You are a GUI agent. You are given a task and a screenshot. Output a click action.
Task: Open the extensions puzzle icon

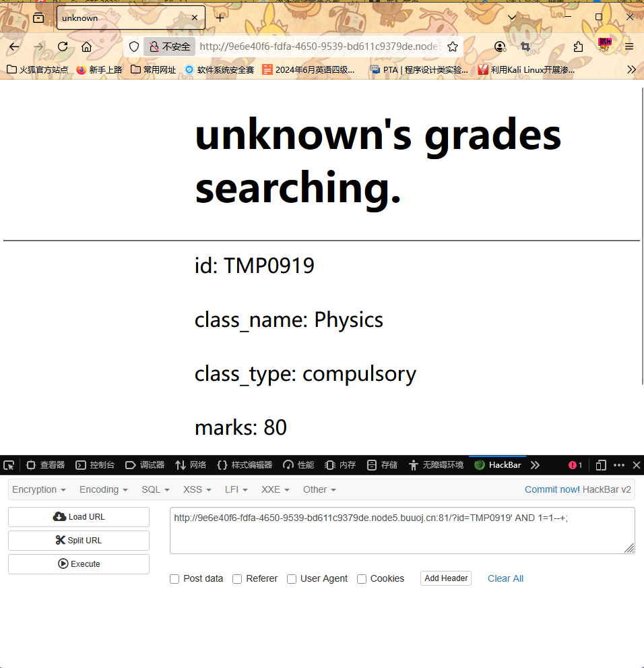[578, 47]
